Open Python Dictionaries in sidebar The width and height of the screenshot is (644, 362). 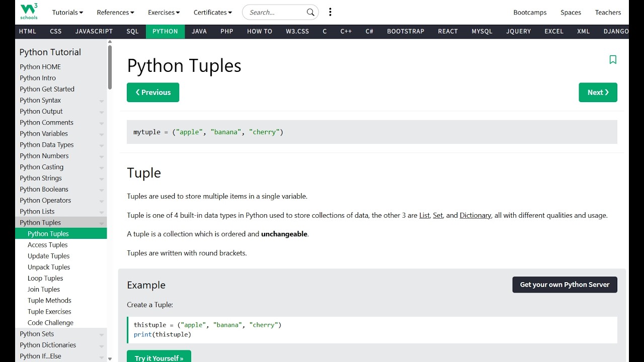pyautogui.click(x=61, y=345)
